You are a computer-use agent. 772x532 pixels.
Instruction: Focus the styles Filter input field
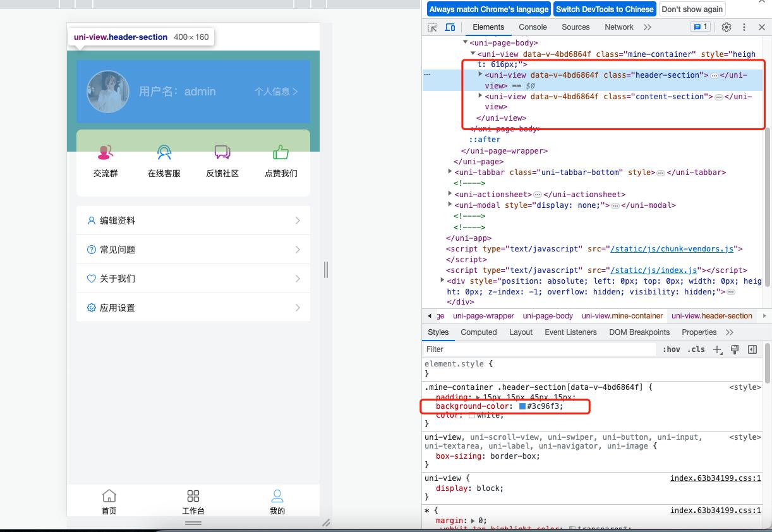(x=537, y=349)
